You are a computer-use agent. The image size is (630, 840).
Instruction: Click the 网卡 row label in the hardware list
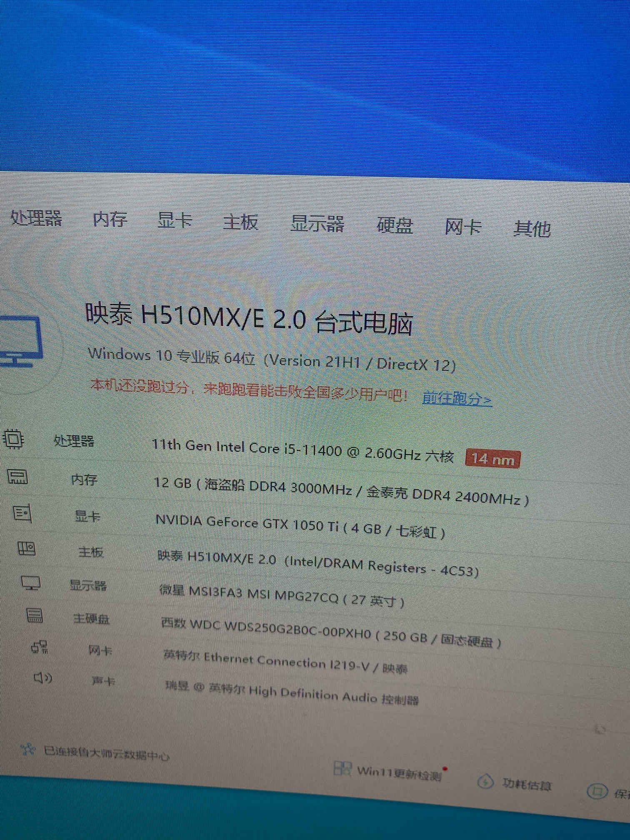coord(100,650)
